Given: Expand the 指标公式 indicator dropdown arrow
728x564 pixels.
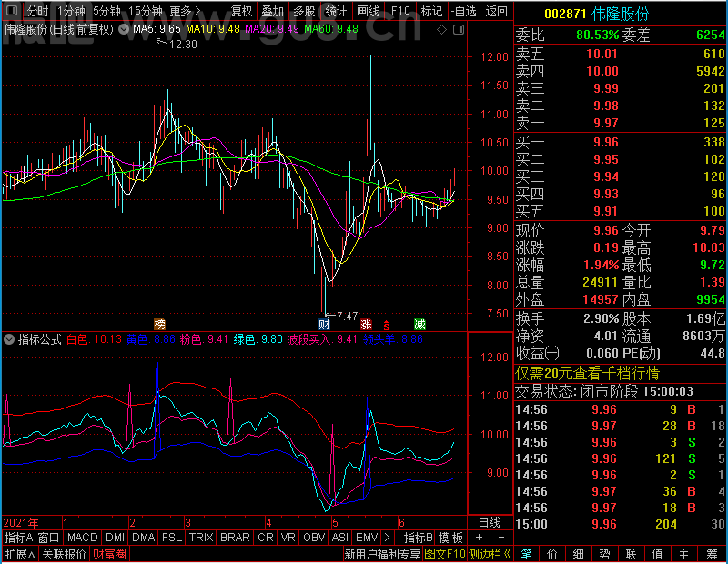Looking at the screenshot, I should [9, 339].
